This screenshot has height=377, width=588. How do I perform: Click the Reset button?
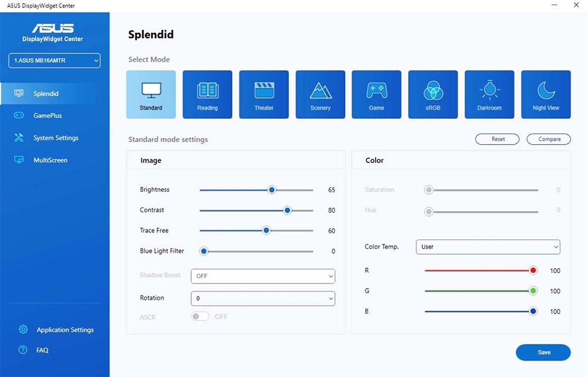(x=497, y=139)
